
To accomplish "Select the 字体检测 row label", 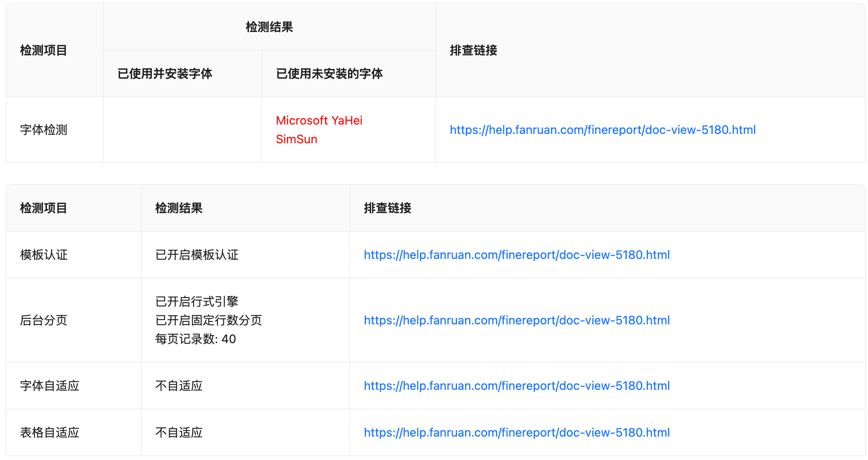I will click(43, 130).
